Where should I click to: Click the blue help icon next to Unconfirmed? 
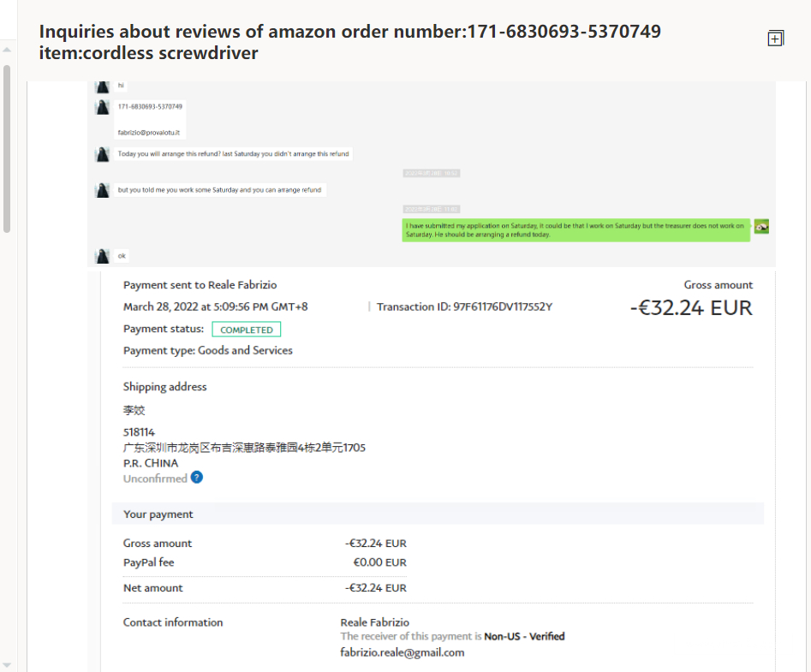click(197, 477)
